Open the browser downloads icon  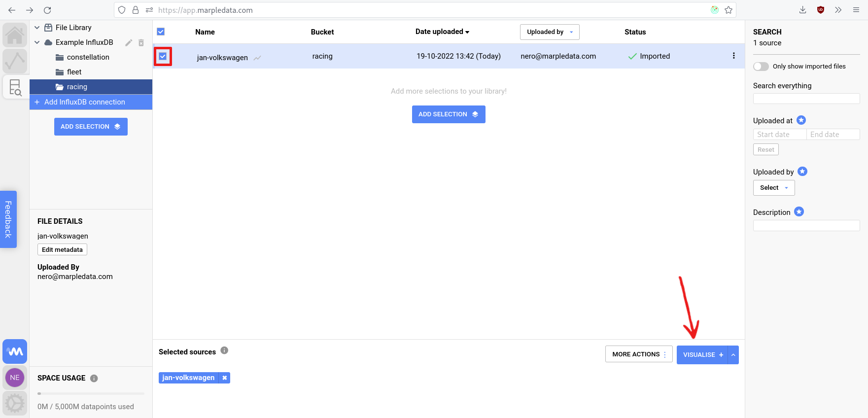[802, 10]
